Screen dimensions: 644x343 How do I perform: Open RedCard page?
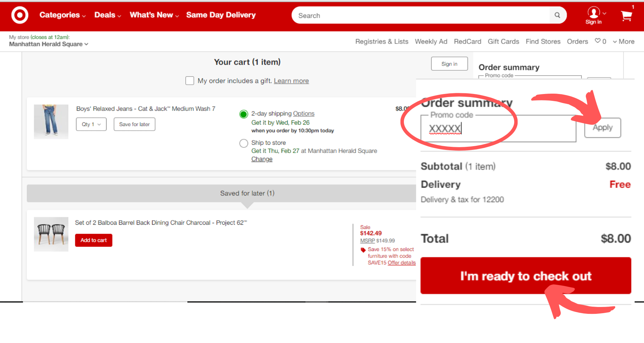pos(468,42)
